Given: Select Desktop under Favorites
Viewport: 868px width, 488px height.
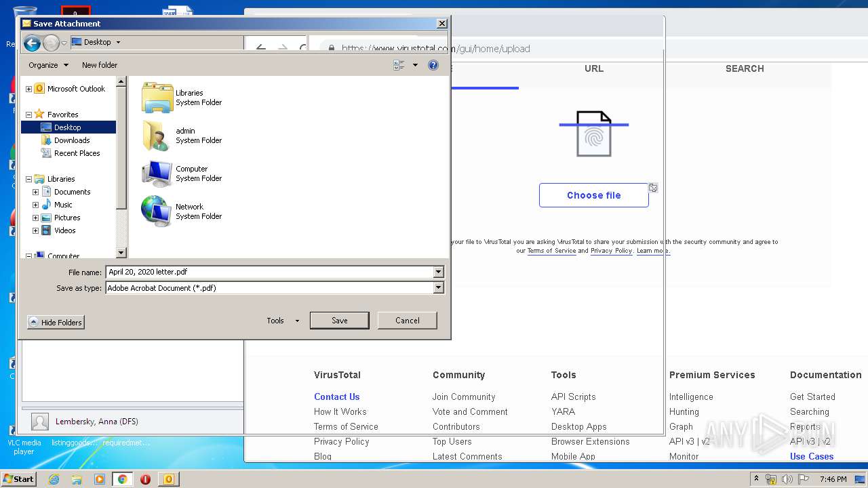Looking at the screenshot, I should point(68,127).
